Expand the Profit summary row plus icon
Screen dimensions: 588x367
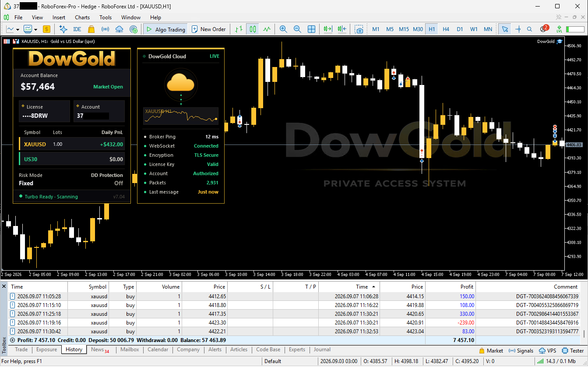(12, 340)
